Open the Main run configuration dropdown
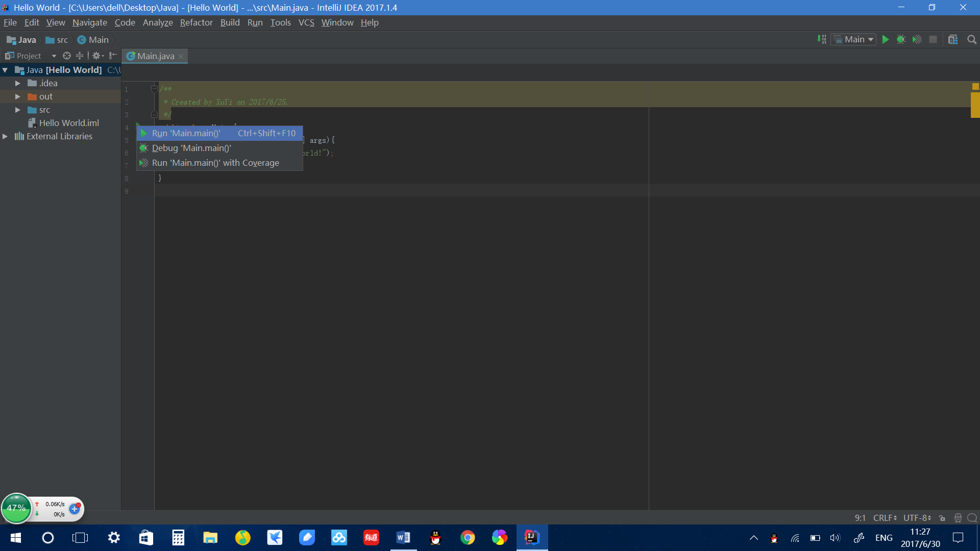980x551 pixels. point(853,39)
